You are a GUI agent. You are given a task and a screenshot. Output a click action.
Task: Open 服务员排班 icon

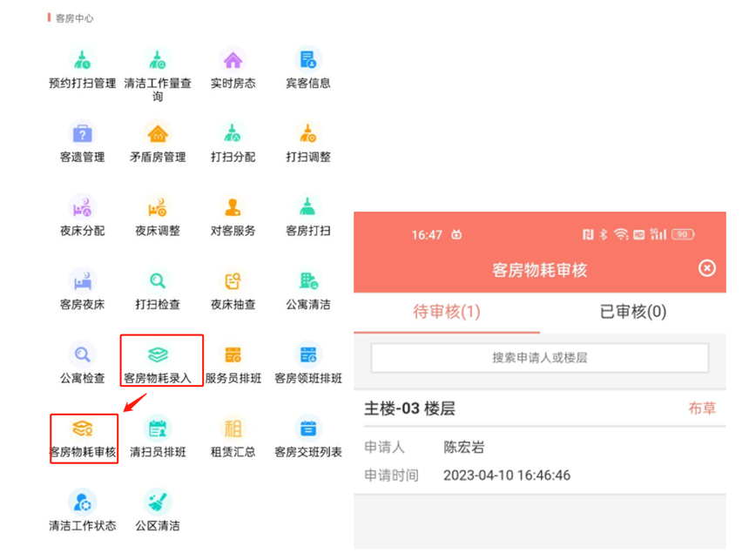(233, 355)
